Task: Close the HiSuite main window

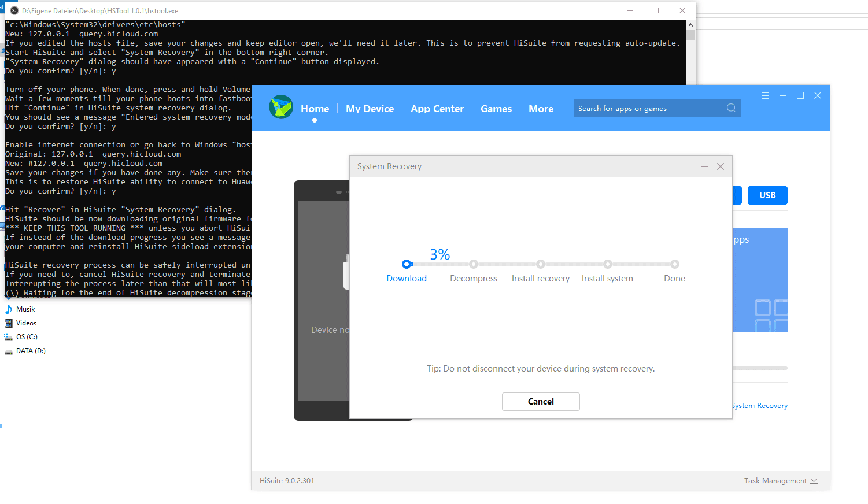Action: 818,96
